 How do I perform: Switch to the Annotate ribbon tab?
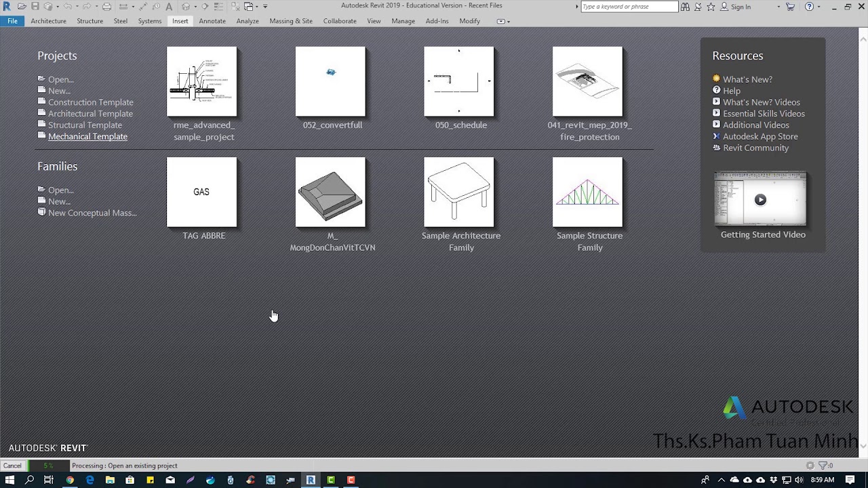tap(212, 21)
